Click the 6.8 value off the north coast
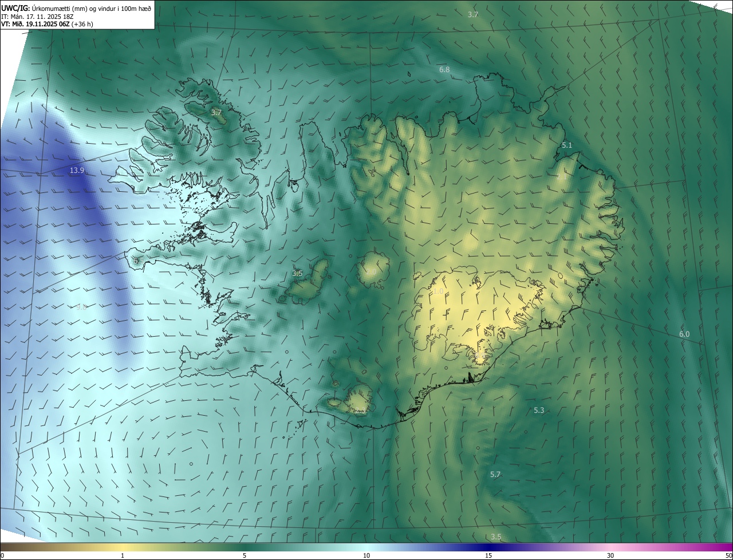 point(444,69)
